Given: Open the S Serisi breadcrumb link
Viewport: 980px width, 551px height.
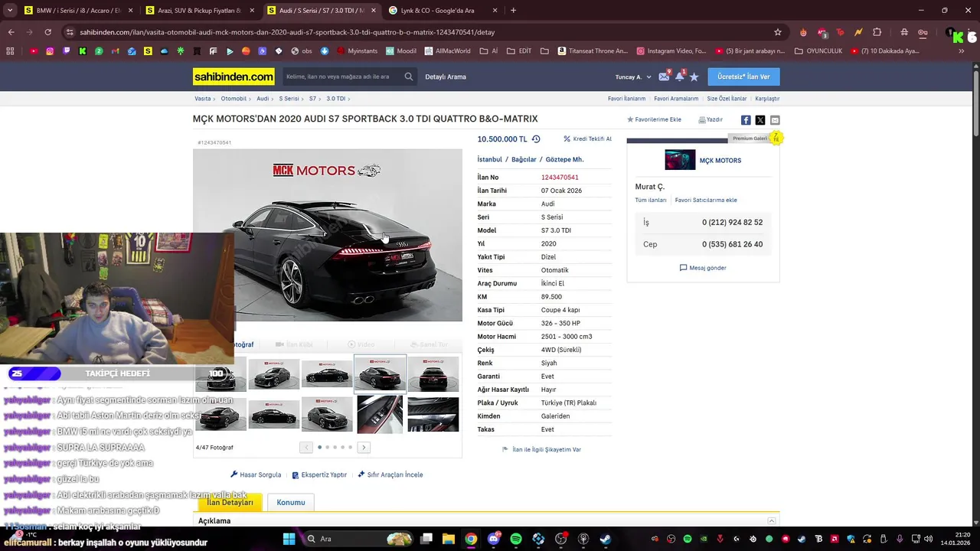Looking at the screenshot, I should click(289, 99).
